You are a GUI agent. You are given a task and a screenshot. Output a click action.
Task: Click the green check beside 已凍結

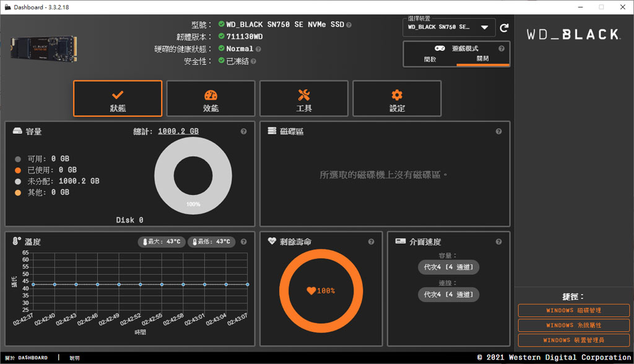pyautogui.click(x=221, y=60)
